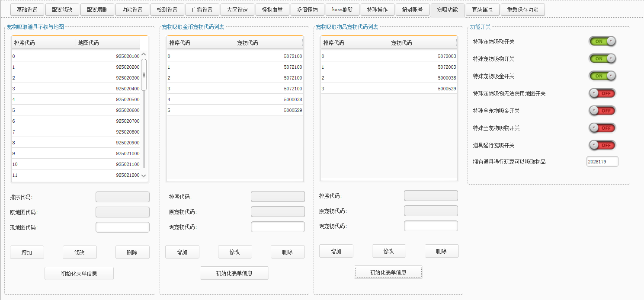Click 初始化表单信息 in the gold pet code panel

[x=234, y=273]
